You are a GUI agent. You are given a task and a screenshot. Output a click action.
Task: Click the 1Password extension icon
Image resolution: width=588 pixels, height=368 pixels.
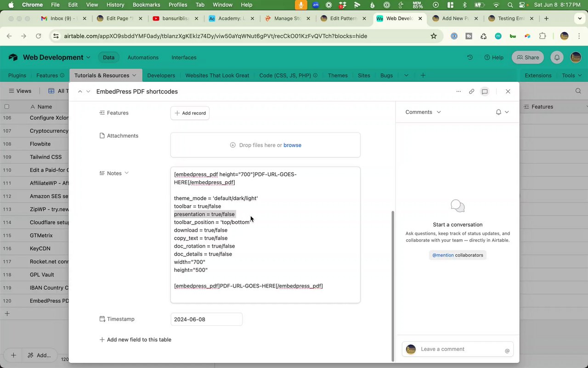pyautogui.click(x=454, y=36)
